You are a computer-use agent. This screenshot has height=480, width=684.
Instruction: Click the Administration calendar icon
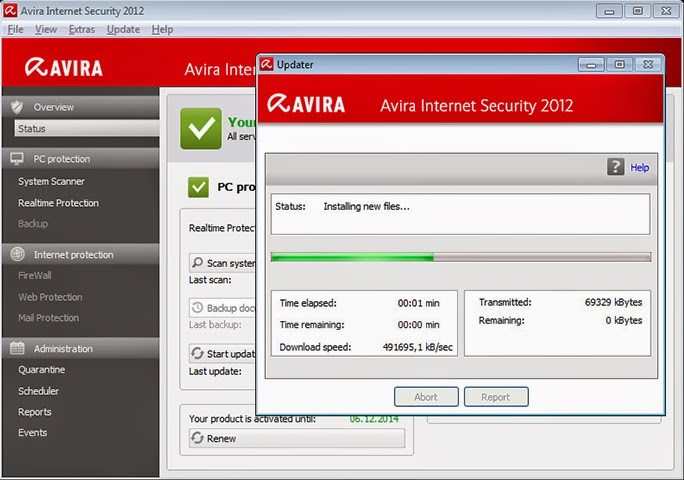coord(17,348)
